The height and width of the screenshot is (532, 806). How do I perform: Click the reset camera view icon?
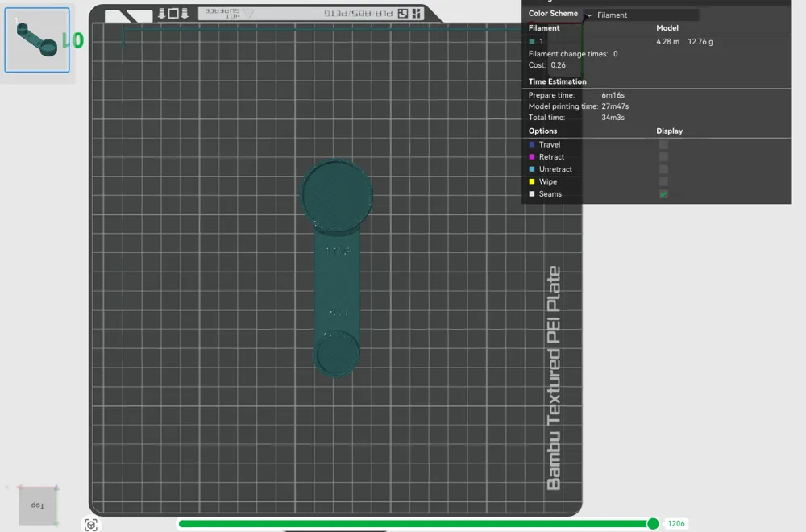click(91, 525)
